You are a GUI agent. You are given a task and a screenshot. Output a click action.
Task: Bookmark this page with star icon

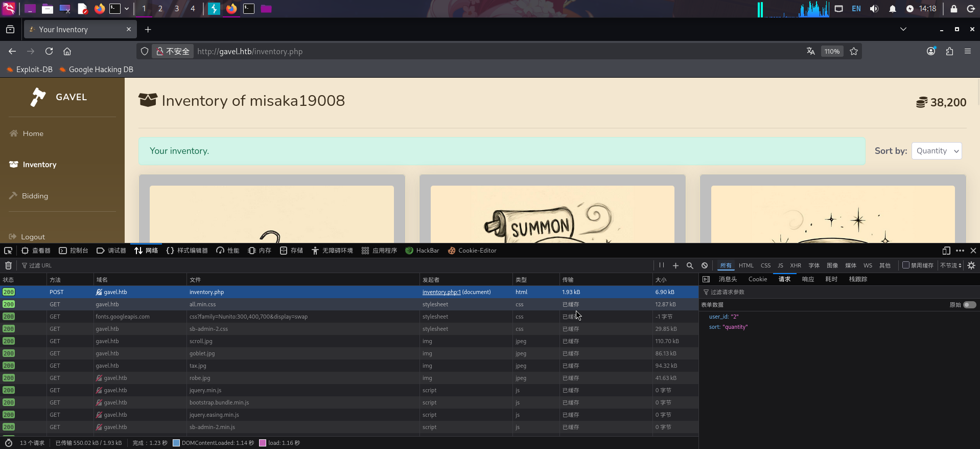click(x=853, y=51)
